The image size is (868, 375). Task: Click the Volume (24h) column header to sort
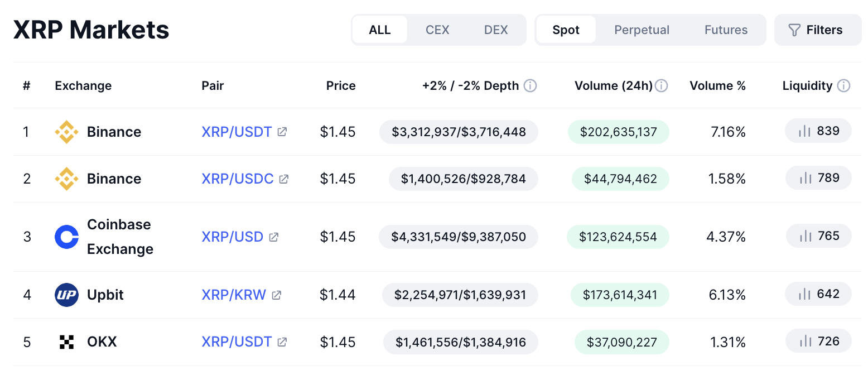614,85
